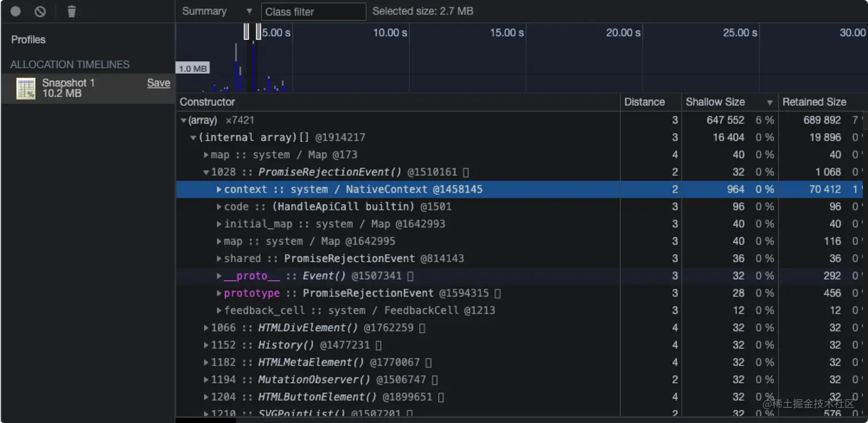Viewport: 868px width, 423px height.
Task: Click shallow size 647 552 cell
Action: point(725,120)
